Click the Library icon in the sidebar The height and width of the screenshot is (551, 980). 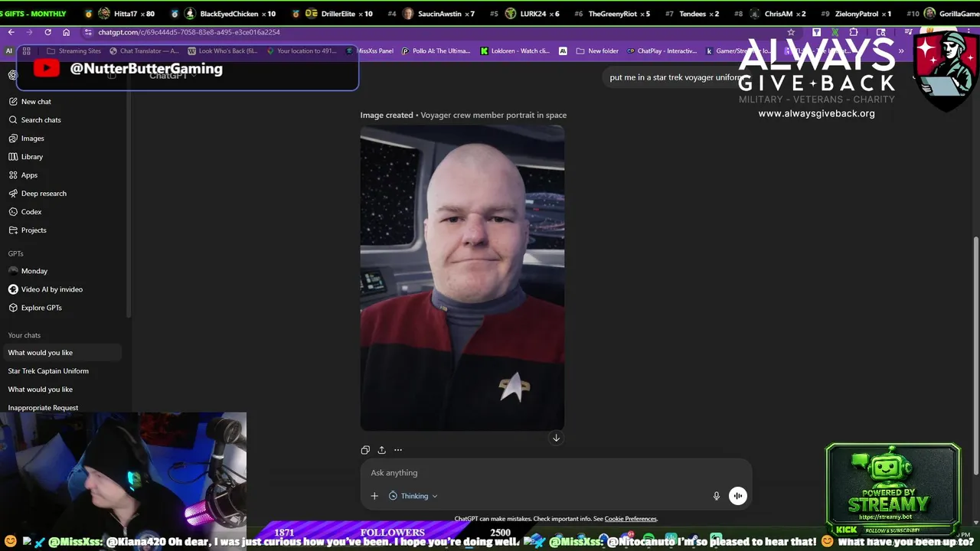(x=13, y=157)
